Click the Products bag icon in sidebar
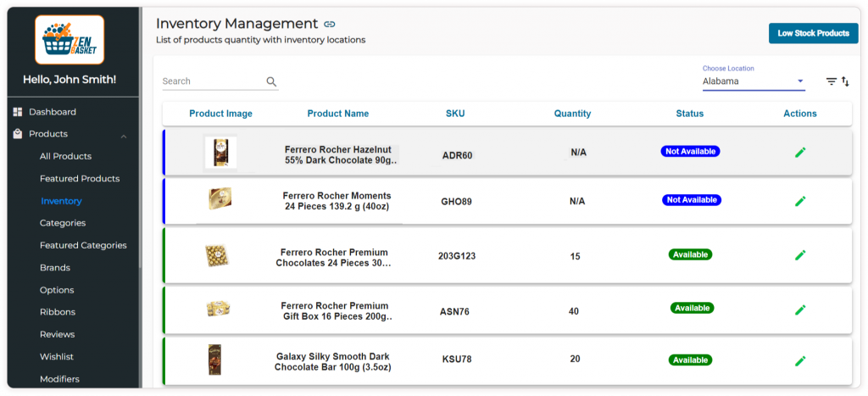The width and height of the screenshot is (868, 396). [18, 134]
